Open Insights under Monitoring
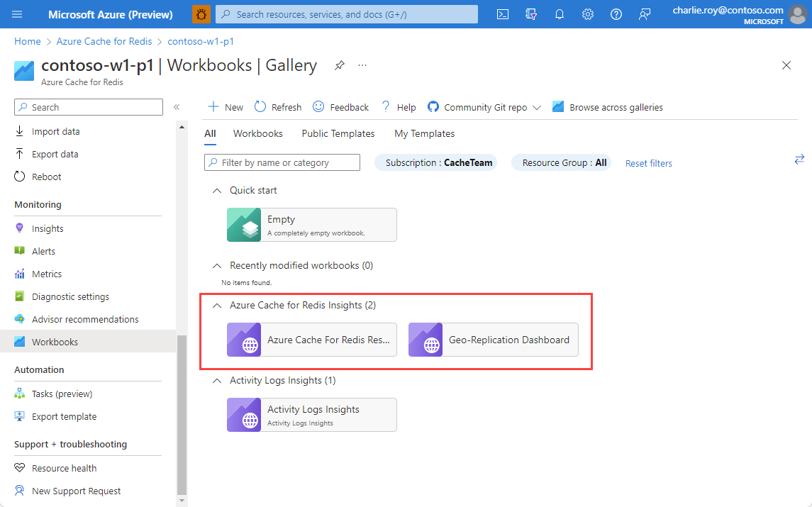This screenshot has width=812, height=507. click(x=48, y=228)
